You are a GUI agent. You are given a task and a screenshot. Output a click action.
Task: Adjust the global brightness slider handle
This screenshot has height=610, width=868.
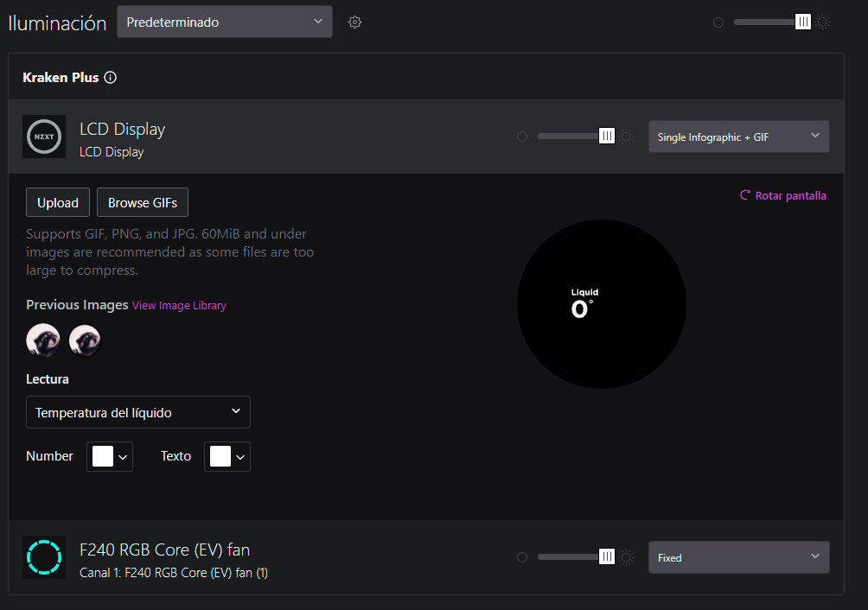pos(802,22)
